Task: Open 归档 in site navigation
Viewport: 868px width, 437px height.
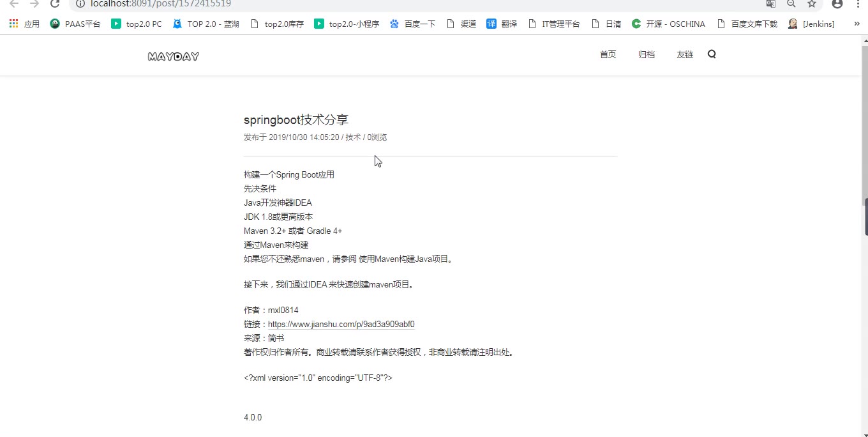Action: coord(647,54)
